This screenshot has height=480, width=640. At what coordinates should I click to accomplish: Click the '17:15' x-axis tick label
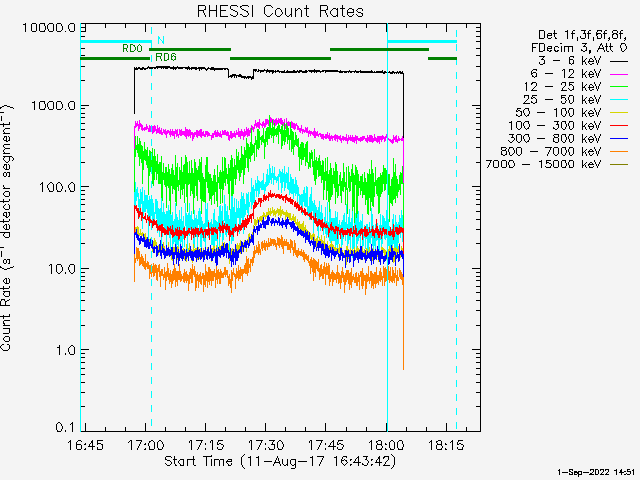click(x=205, y=445)
